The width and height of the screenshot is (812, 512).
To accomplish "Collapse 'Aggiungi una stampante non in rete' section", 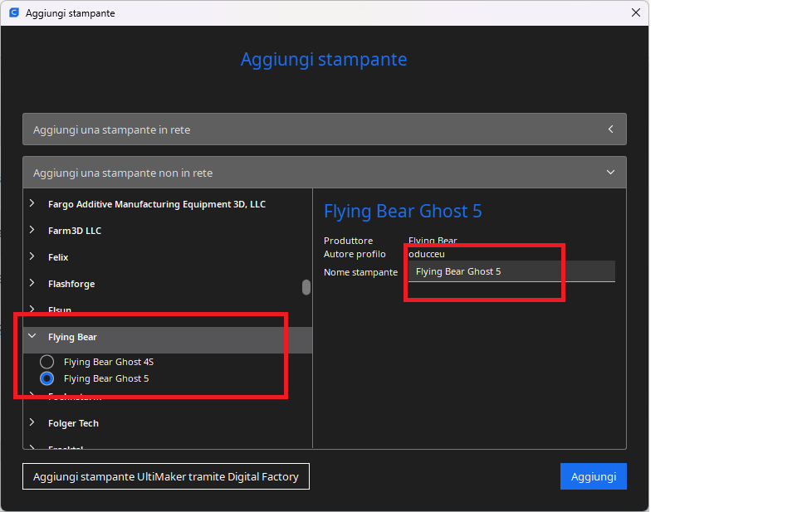I will pos(324,173).
